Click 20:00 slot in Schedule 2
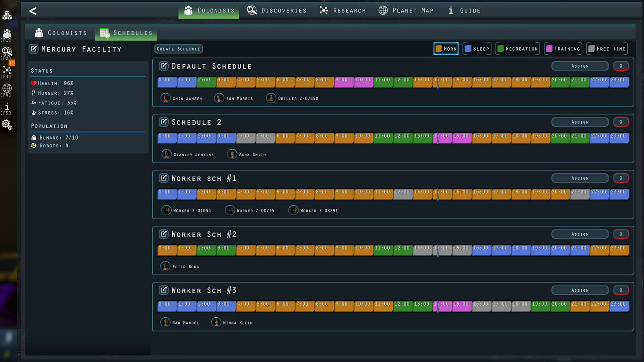 click(x=561, y=138)
